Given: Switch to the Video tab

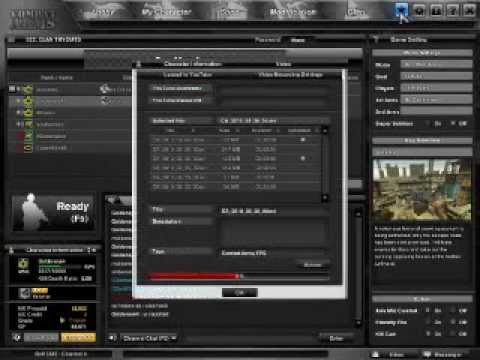Looking at the screenshot, I should pyautogui.click(x=283, y=64).
